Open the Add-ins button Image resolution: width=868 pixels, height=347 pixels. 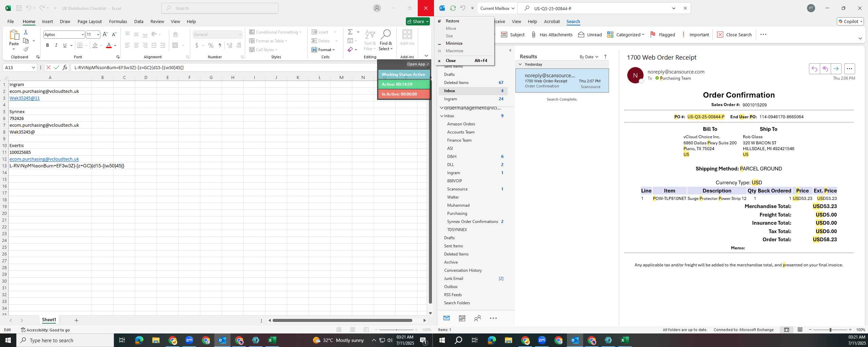[407, 37]
